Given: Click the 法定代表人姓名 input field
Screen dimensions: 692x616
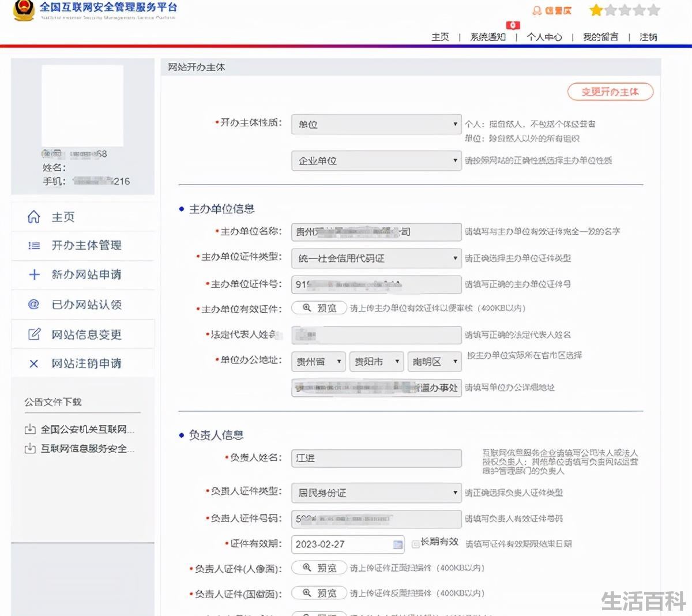Looking at the screenshot, I should pos(376,335).
